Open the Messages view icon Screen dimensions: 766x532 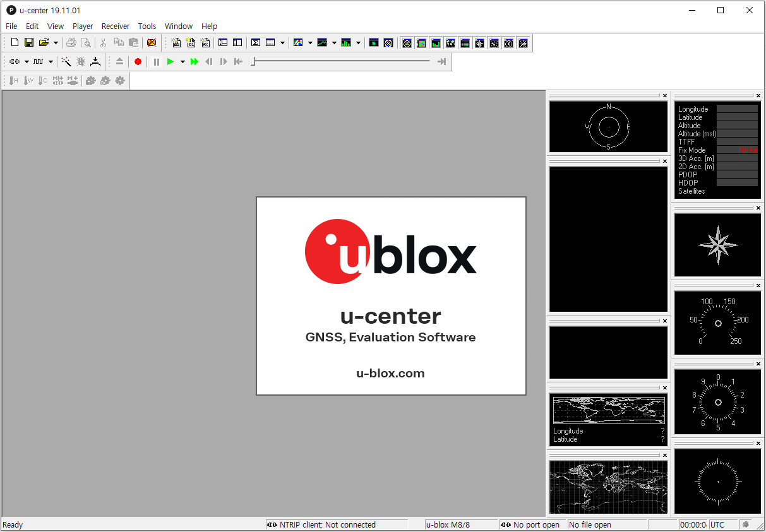(x=223, y=43)
